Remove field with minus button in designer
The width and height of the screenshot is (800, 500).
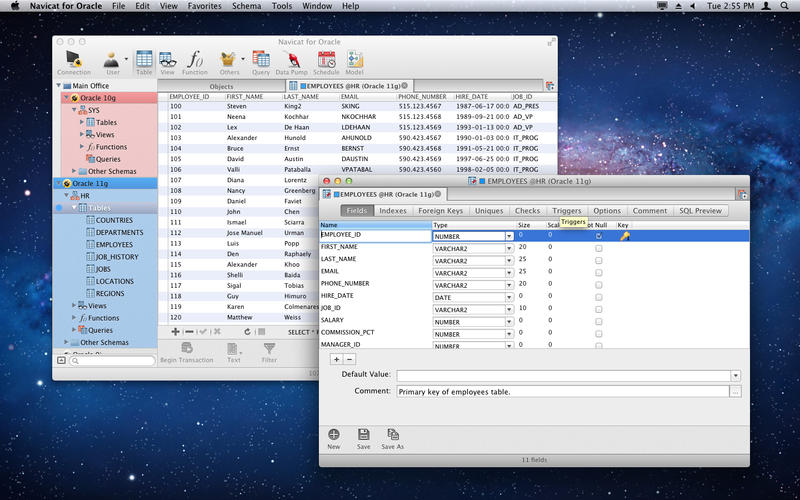(x=349, y=359)
